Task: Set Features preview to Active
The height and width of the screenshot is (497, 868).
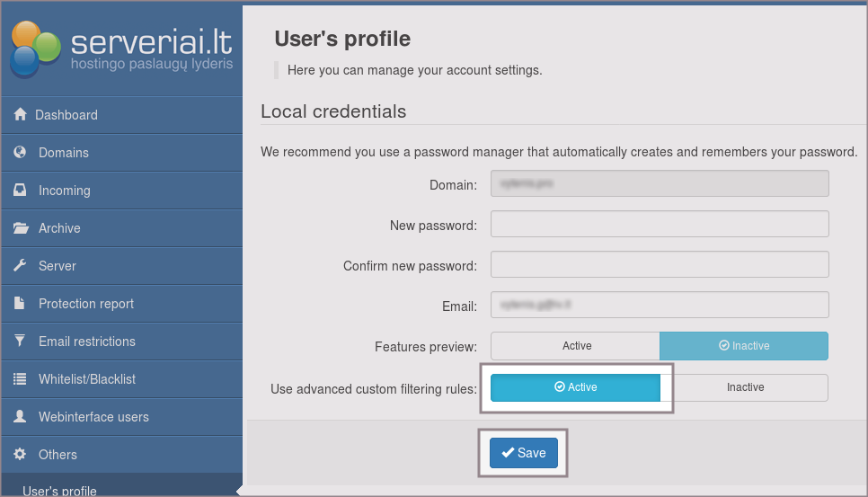Action: click(x=575, y=346)
